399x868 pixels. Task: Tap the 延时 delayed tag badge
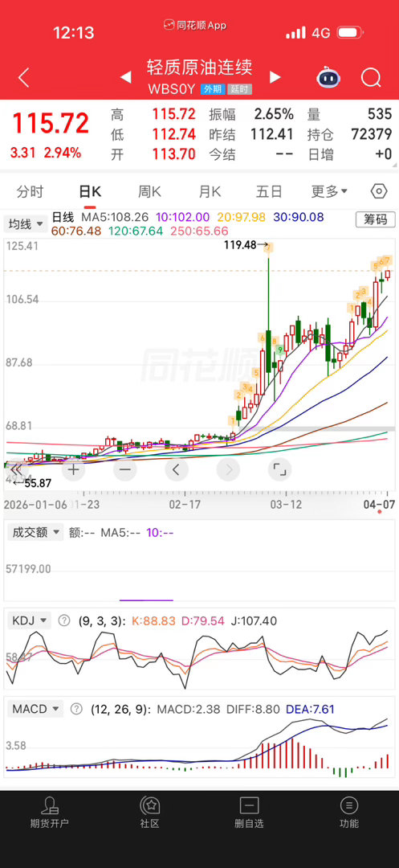tap(240, 89)
